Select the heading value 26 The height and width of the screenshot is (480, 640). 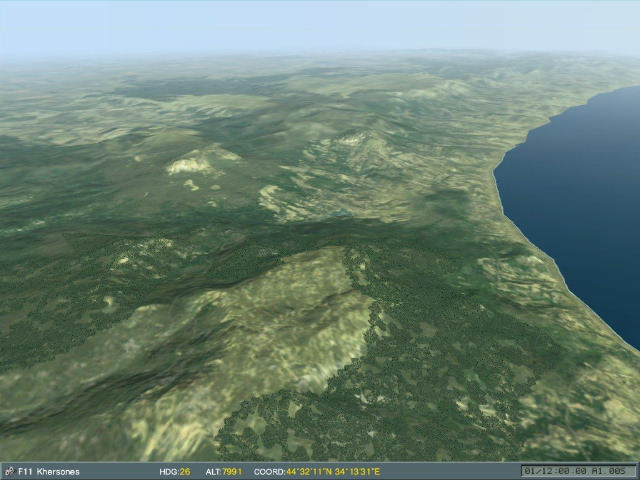185,471
